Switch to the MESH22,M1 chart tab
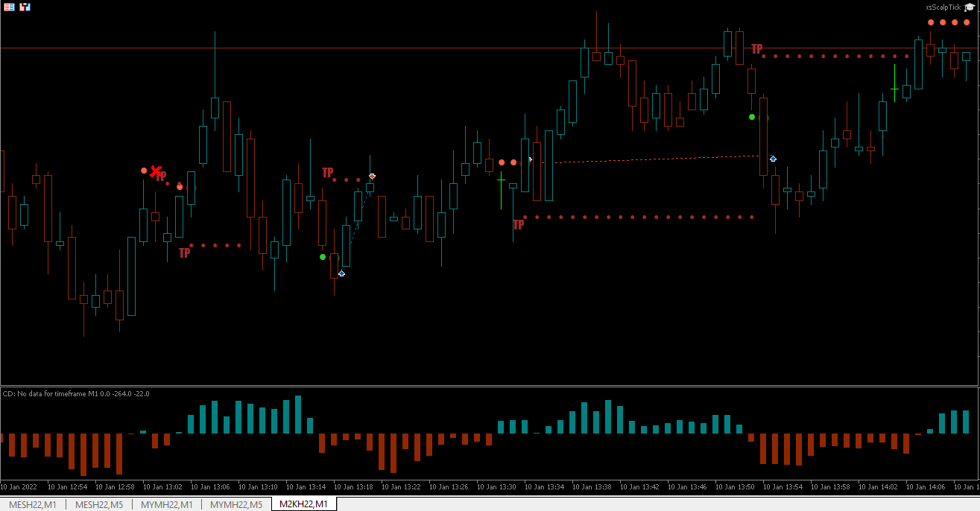The width and height of the screenshot is (980, 511). [x=33, y=504]
